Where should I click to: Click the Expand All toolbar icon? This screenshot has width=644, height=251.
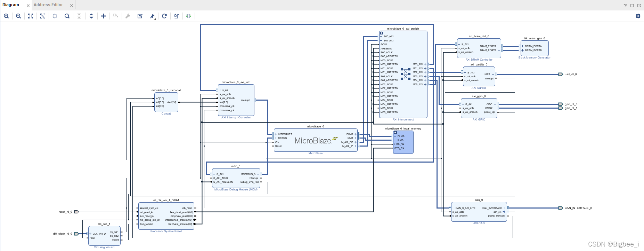tap(91, 16)
